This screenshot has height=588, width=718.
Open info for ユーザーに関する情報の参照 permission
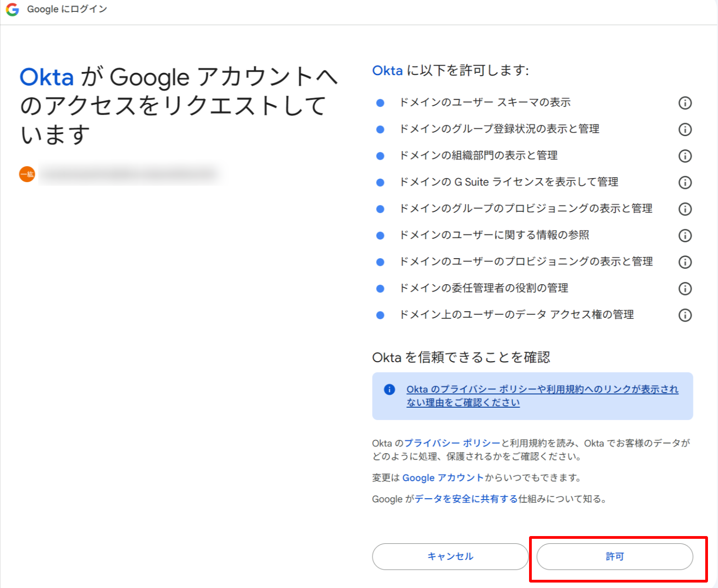[x=684, y=235]
